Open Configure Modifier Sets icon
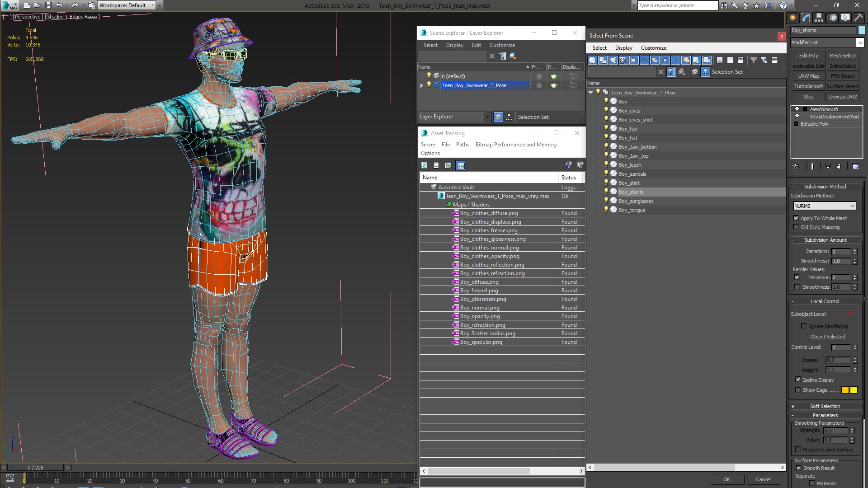The image size is (868, 488). coord(855,166)
